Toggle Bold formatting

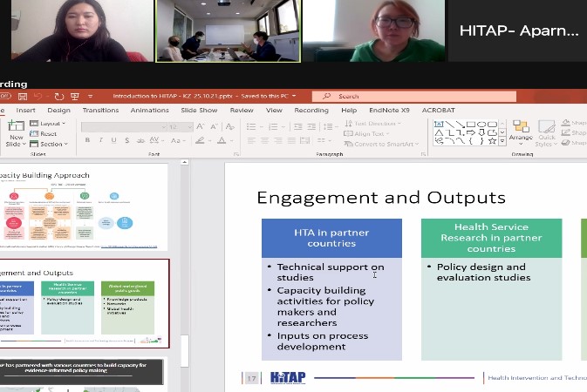[x=88, y=140]
